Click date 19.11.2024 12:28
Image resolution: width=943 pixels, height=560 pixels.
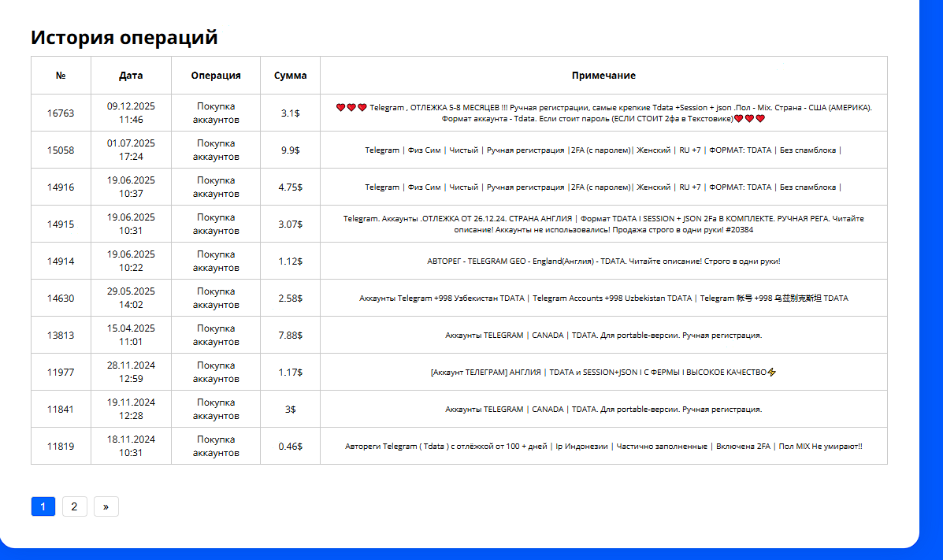point(131,409)
